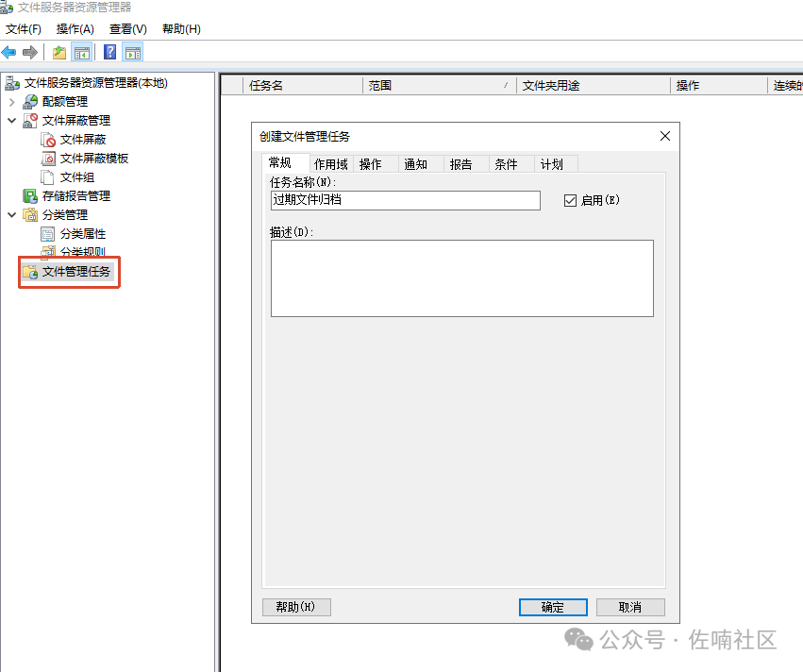Expand the 配额管理 tree node
Image resolution: width=803 pixels, height=672 pixels.
(x=11, y=102)
